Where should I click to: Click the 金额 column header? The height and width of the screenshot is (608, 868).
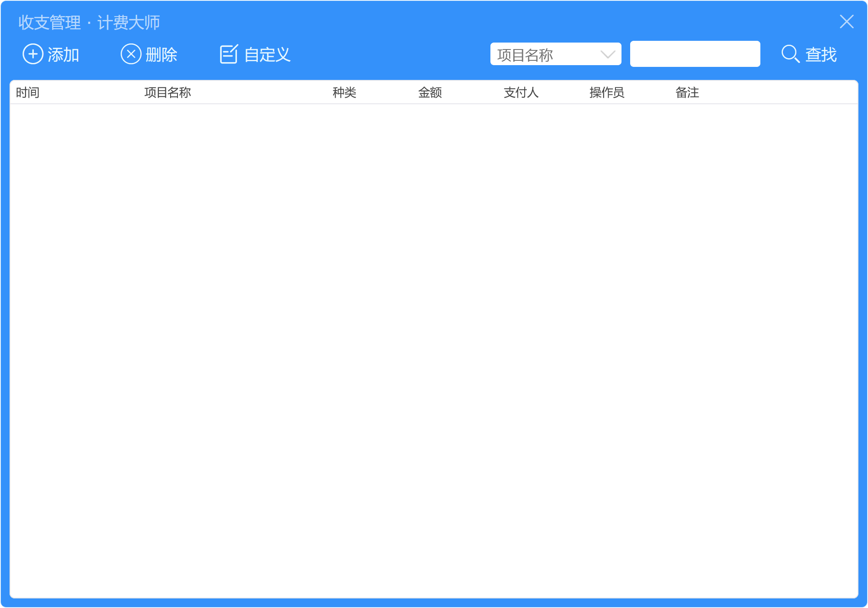click(430, 93)
